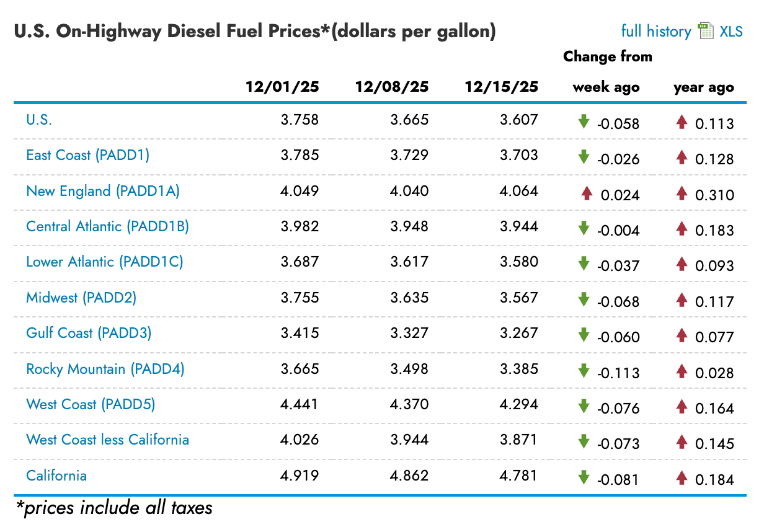764x532 pixels.
Task: Open the full history link
Action: (656, 32)
